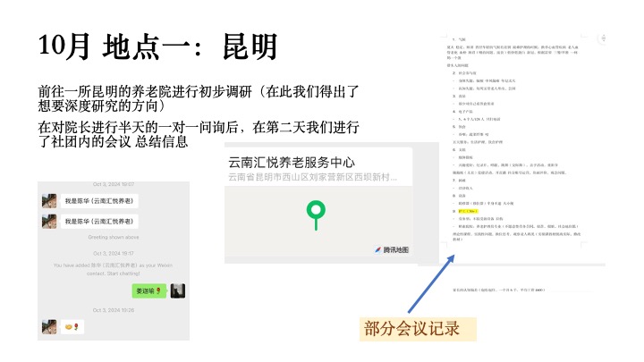Click the bottom contact avatar near emoji message
The height and width of the screenshot is (362, 644).
pos(49,327)
